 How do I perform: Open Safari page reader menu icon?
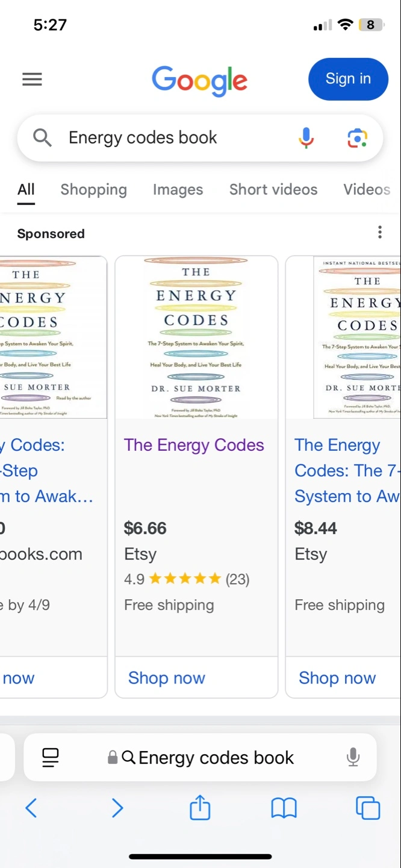click(51, 758)
